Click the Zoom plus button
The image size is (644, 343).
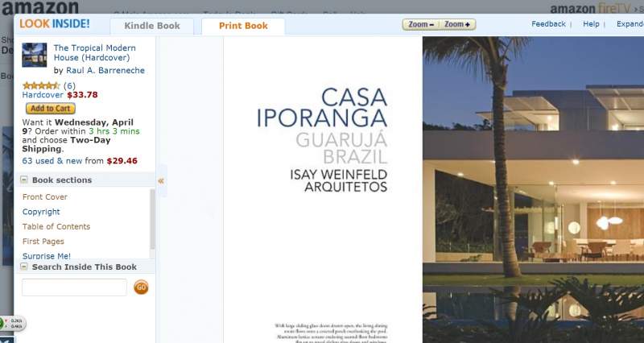click(x=457, y=24)
